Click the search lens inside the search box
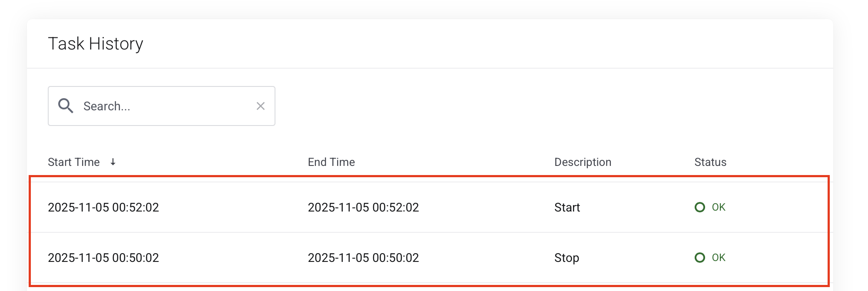The width and height of the screenshot is (868, 291). (66, 106)
